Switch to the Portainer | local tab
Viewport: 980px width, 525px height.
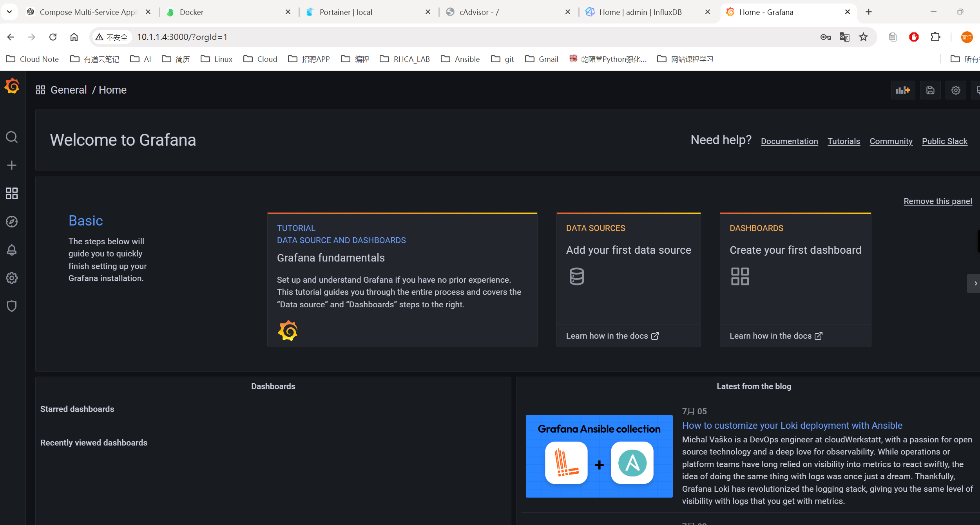pyautogui.click(x=346, y=12)
